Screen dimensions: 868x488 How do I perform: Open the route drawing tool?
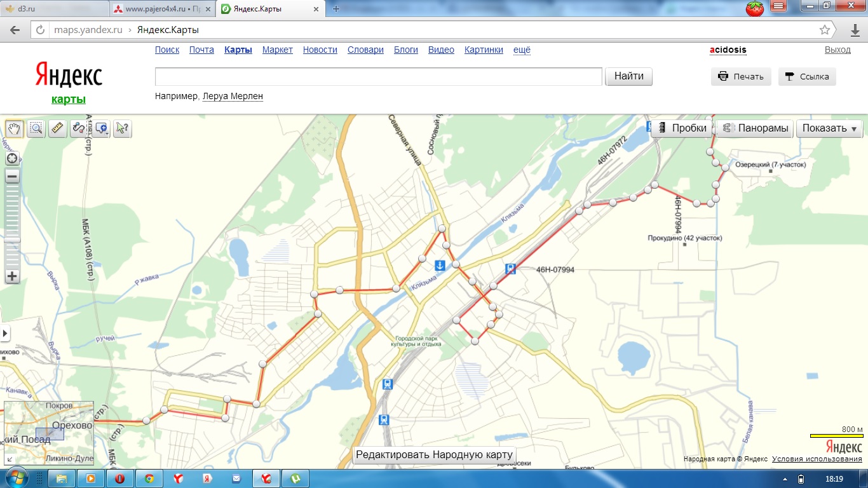(x=79, y=128)
